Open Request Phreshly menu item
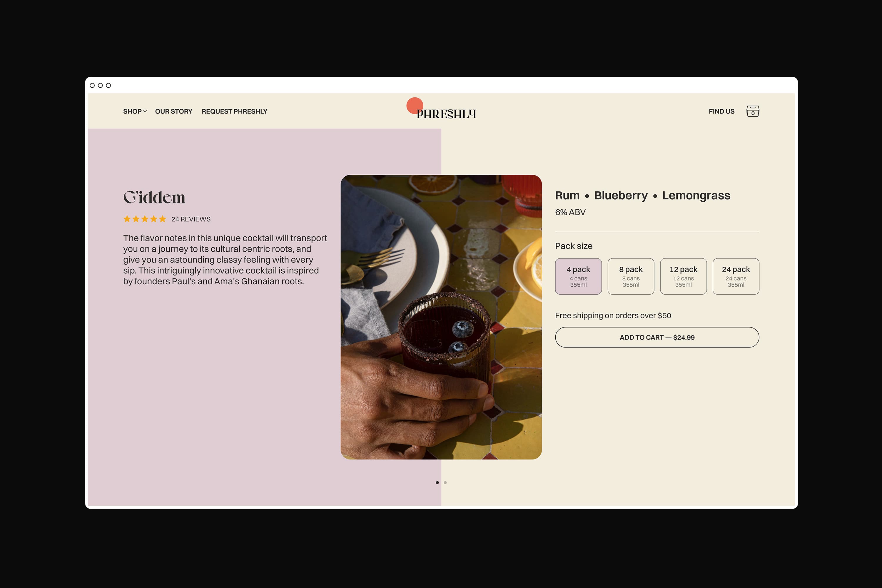Viewport: 882px width, 588px height. (234, 111)
